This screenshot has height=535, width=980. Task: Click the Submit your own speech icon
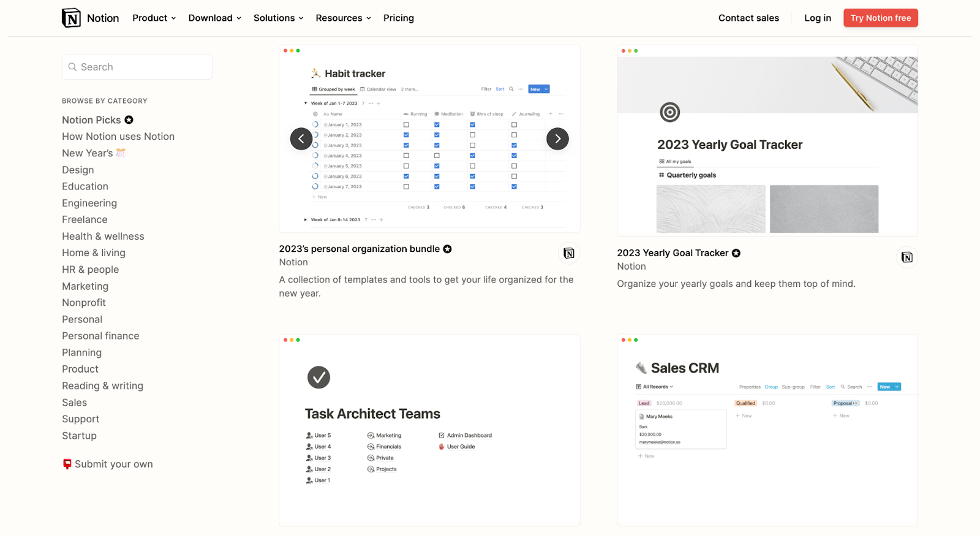pyautogui.click(x=67, y=464)
